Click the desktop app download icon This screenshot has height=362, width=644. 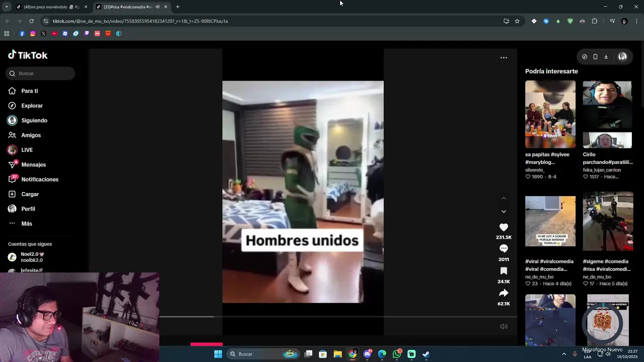coord(606,57)
